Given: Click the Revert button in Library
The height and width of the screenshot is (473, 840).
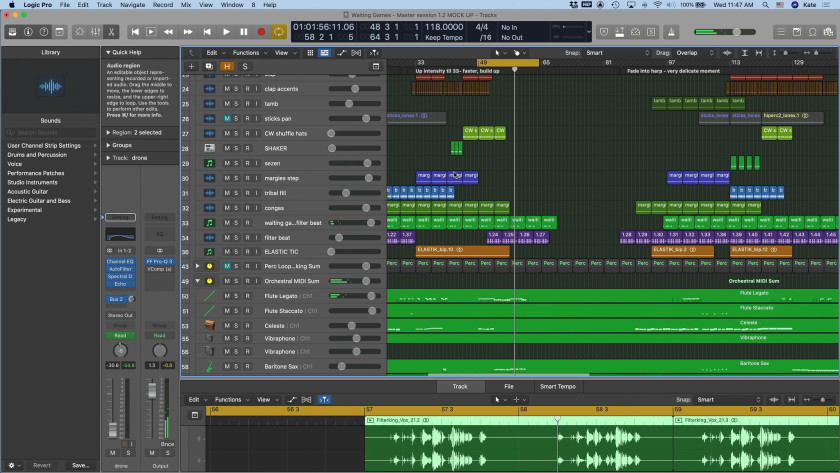Looking at the screenshot, I should pyautogui.click(x=42, y=465).
